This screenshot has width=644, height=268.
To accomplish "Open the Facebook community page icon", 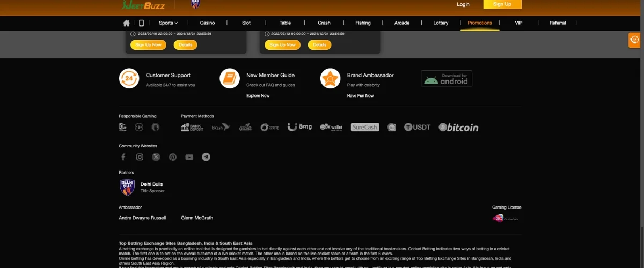I will (x=123, y=157).
